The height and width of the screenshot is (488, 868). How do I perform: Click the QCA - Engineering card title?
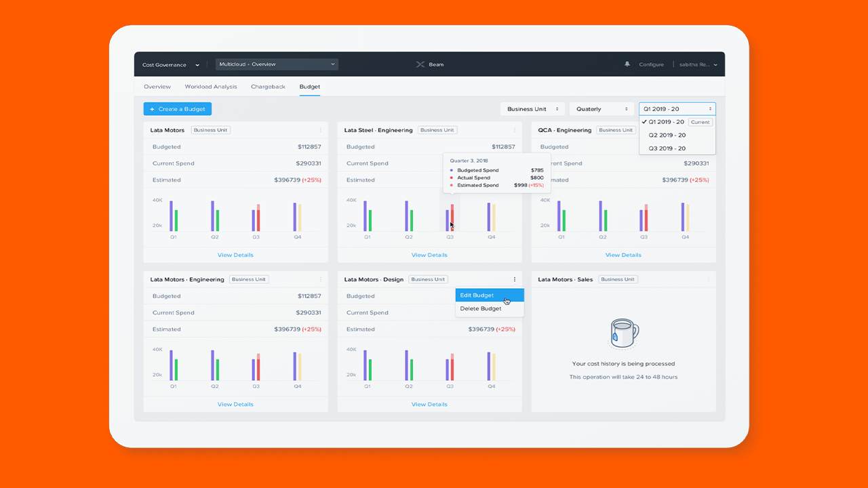click(565, 130)
